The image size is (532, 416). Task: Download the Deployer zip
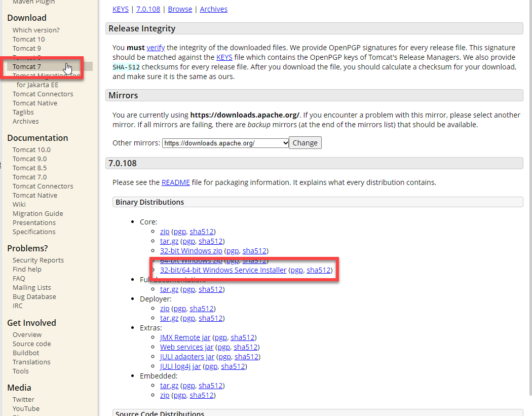[x=165, y=309]
